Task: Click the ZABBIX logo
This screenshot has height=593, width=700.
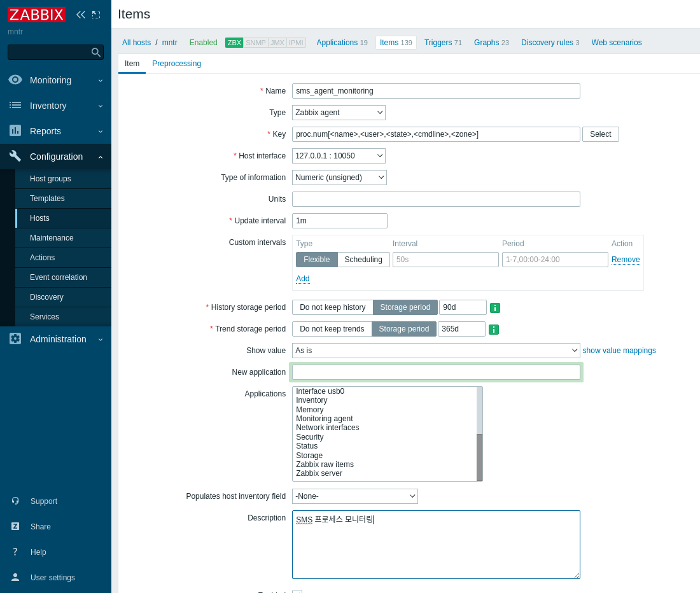Action: (x=36, y=15)
